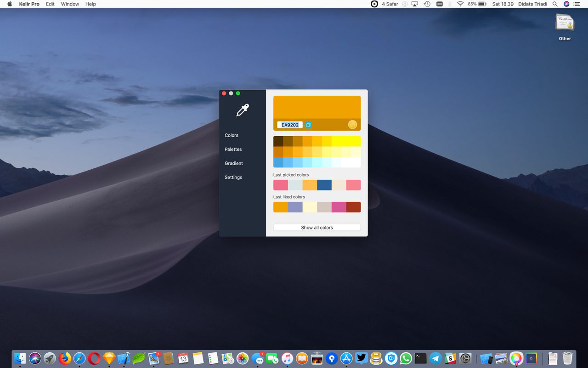The height and width of the screenshot is (368, 588).
Task: Choose the bright yellow shade ending the top row
Action: (356, 141)
